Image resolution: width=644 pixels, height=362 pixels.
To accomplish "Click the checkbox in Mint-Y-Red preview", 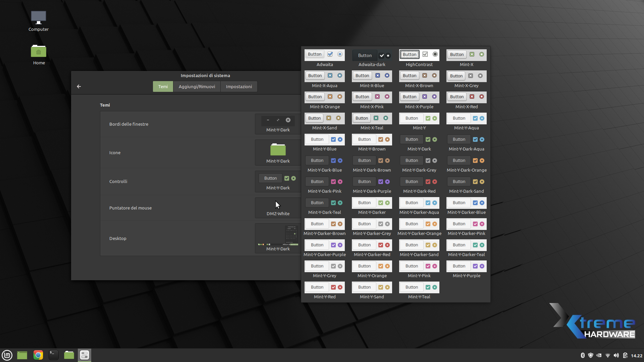I will click(x=333, y=287).
